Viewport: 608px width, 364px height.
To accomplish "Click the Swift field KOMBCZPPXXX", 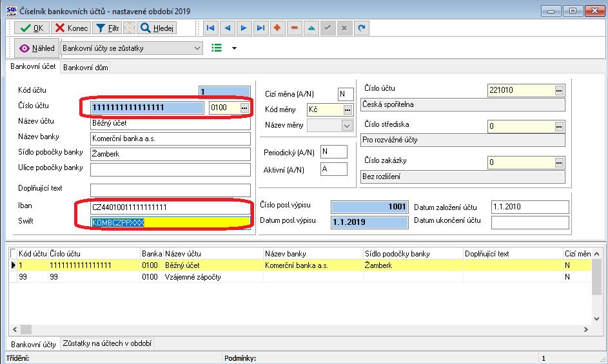I will click(170, 222).
